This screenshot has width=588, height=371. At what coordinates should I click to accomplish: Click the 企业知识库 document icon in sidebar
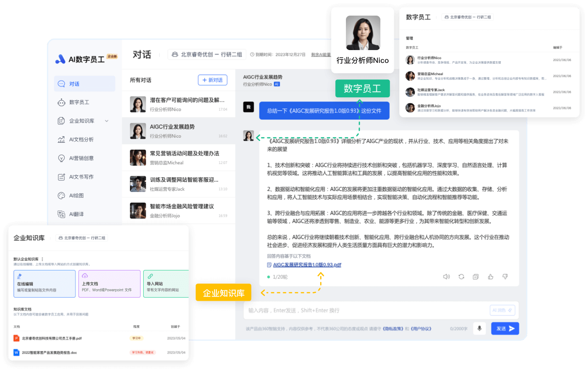pyautogui.click(x=61, y=121)
